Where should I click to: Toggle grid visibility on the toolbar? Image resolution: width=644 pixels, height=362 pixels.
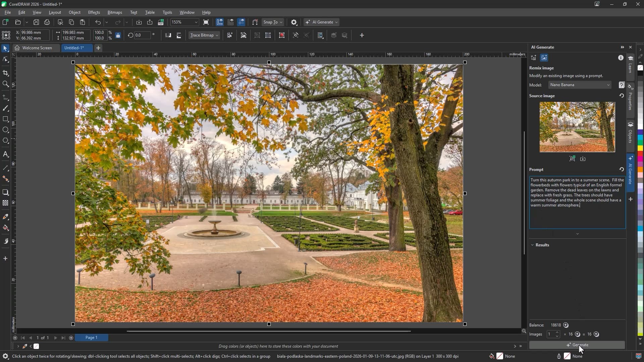point(230,22)
